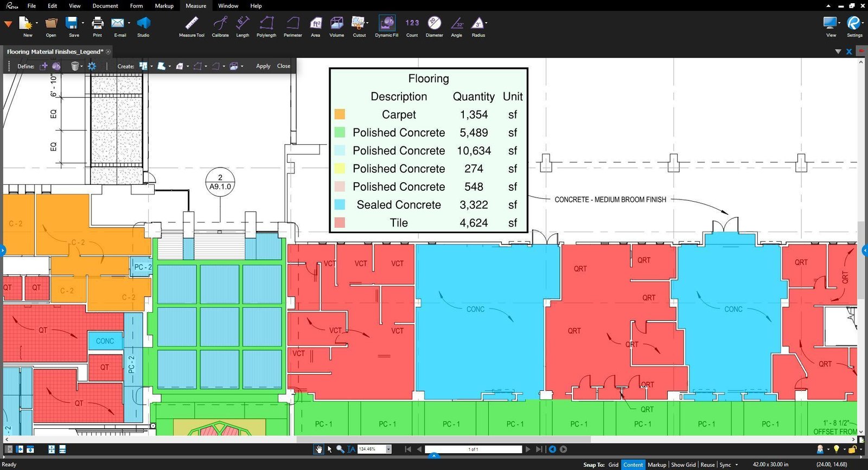Expand the Cutout tool dropdown arrow
Image resolution: width=868 pixels, height=470 pixels.
click(368, 23)
